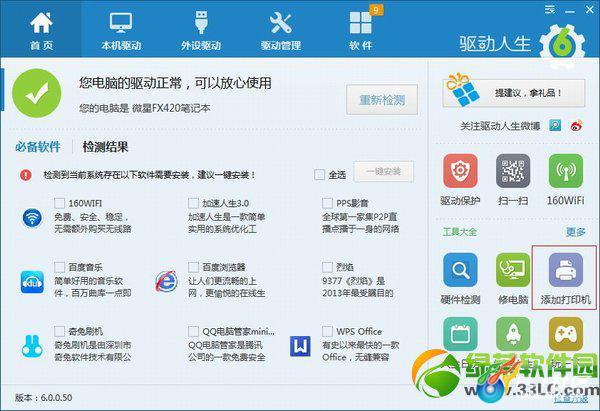Open 扫一扫 QR code icon

tap(513, 171)
